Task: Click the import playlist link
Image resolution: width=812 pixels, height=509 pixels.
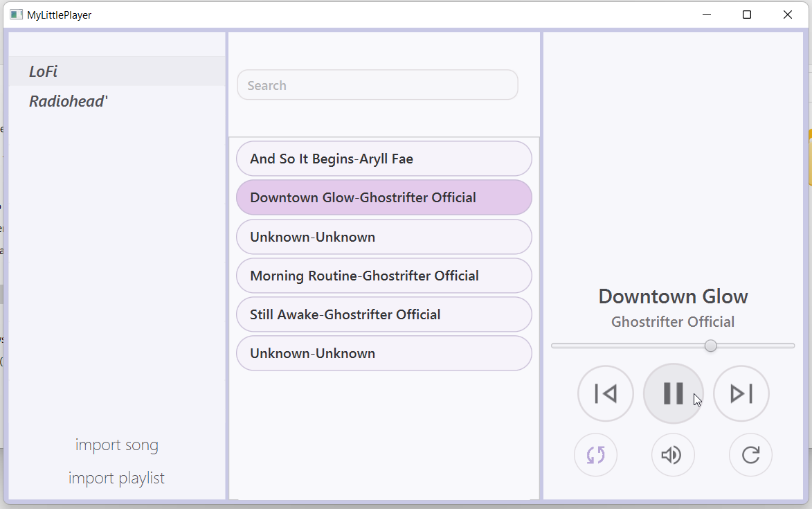Action: pyautogui.click(x=116, y=478)
